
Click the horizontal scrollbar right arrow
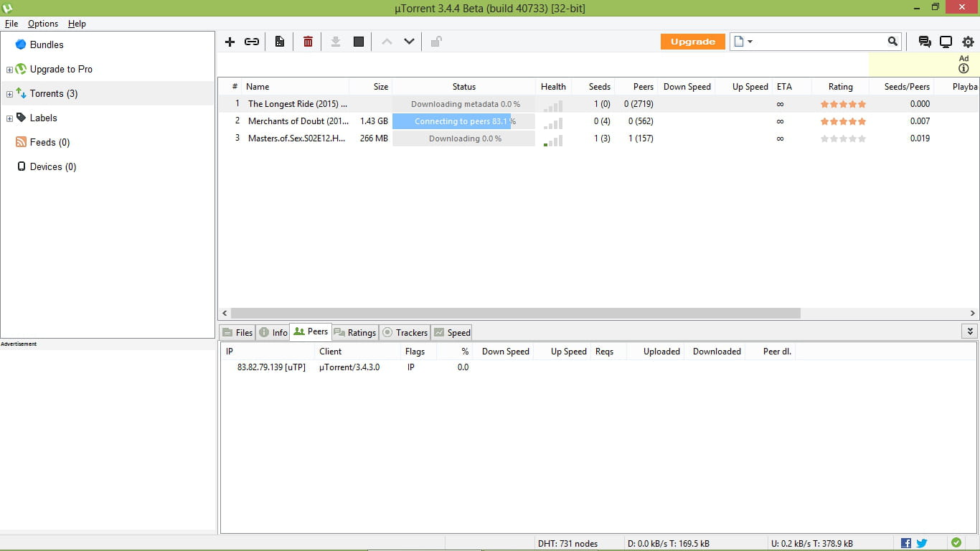973,314
